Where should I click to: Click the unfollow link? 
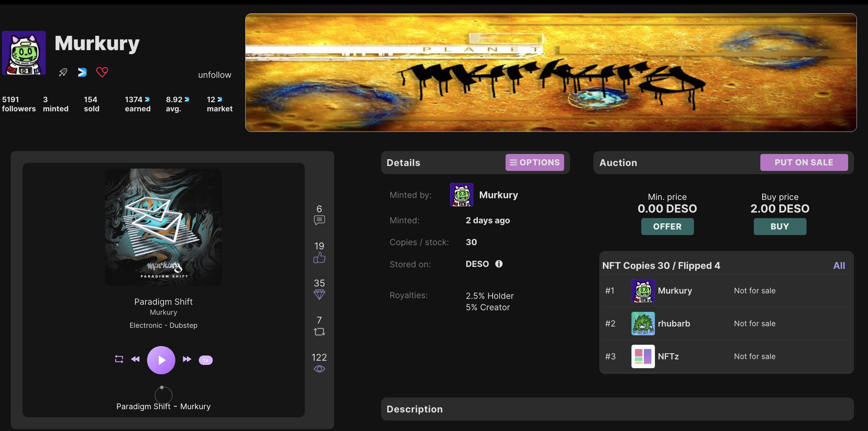[x=215, y=75]
